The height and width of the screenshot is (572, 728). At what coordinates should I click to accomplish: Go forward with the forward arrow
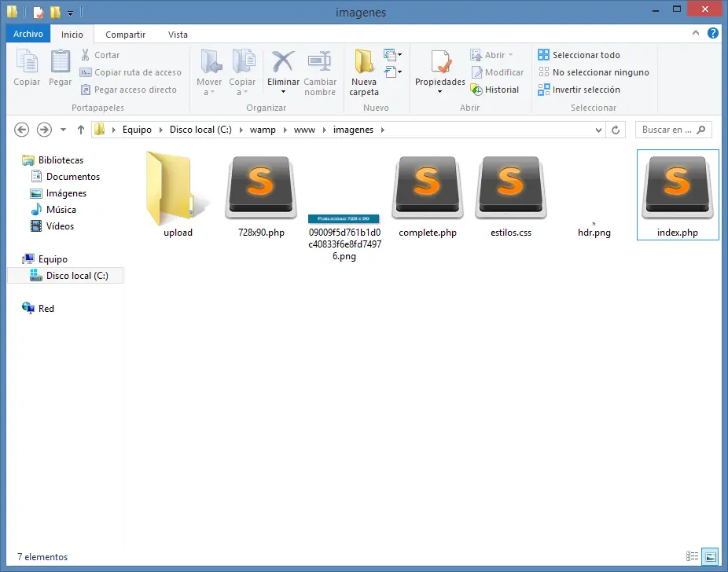[44, 130]
